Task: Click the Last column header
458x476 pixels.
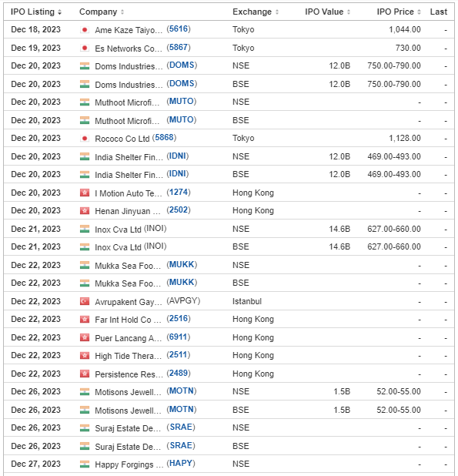Action: (439, 12)
